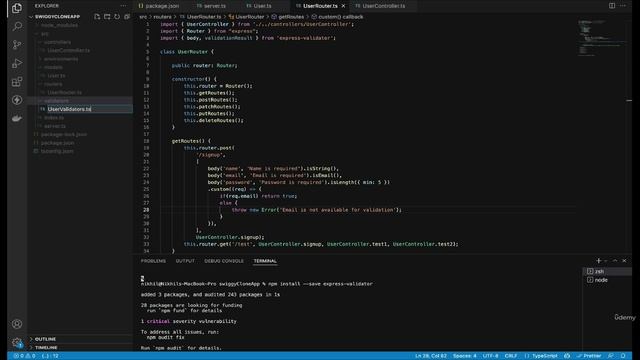The width and height of the screenshot is (640, 360).
Task: Collapse the SWIGGYCLONEAPP project root
Action: [57, 17]
